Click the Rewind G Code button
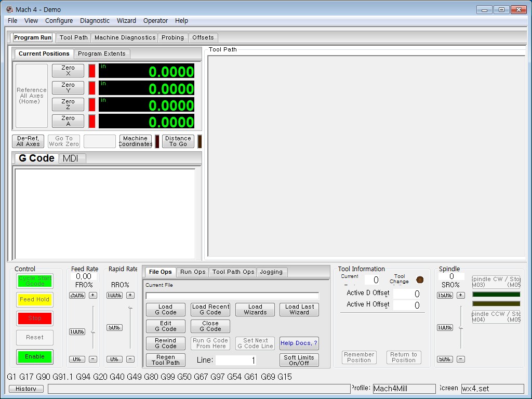Image resolution: width=532 pixels, height=399 pixels. 166,343
